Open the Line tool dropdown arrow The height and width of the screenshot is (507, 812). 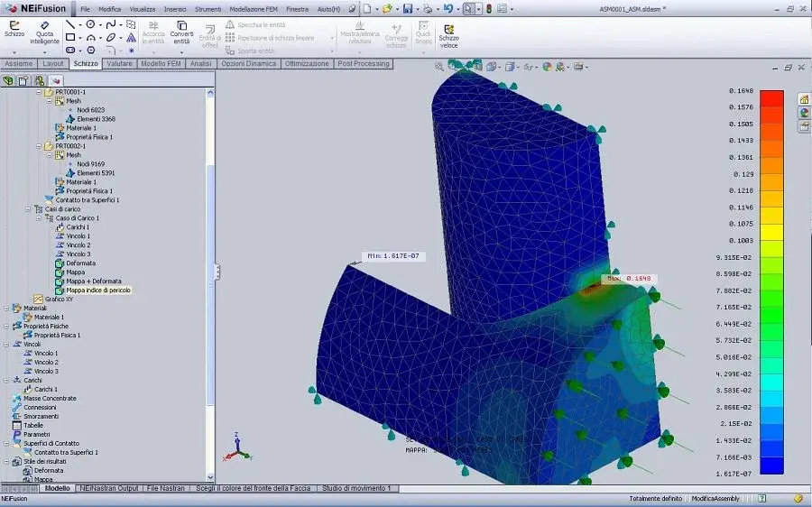[x=79, y=25]
